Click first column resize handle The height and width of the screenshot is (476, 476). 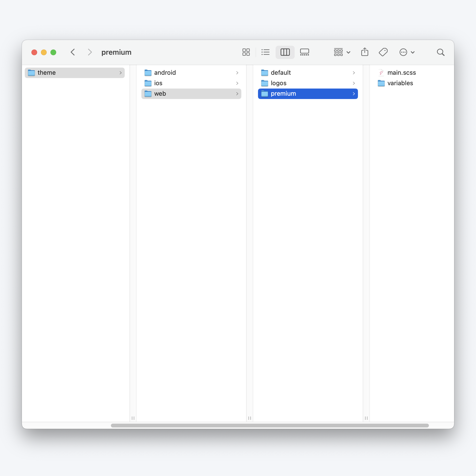coord(133,418)
